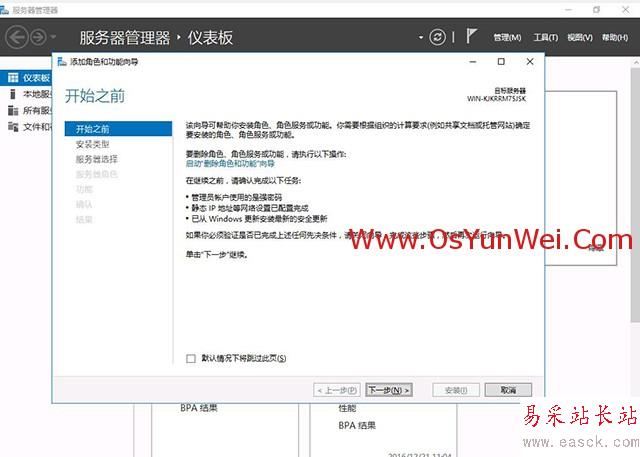
Task: Click the disabled 上一步(P) button
Action: [x=337, y=390]
